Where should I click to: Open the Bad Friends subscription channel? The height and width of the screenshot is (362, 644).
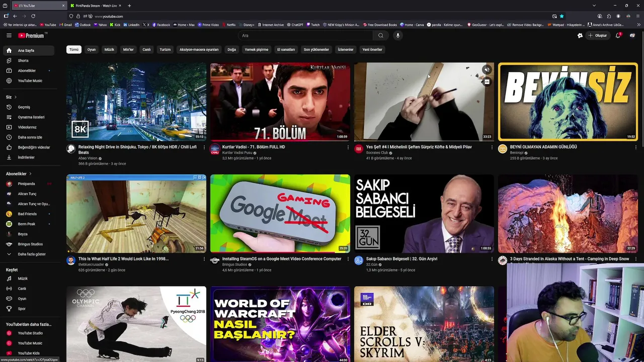(29, 214)
